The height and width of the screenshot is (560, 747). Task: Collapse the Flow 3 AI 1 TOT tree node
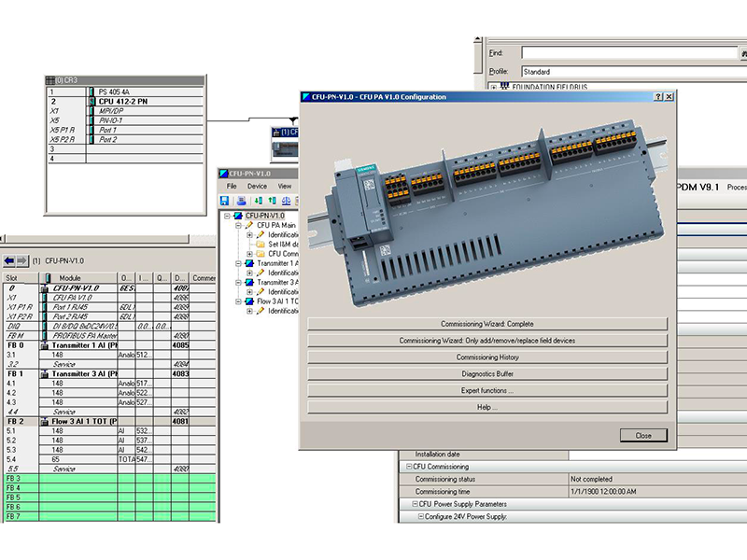click(x=238, y=301)
